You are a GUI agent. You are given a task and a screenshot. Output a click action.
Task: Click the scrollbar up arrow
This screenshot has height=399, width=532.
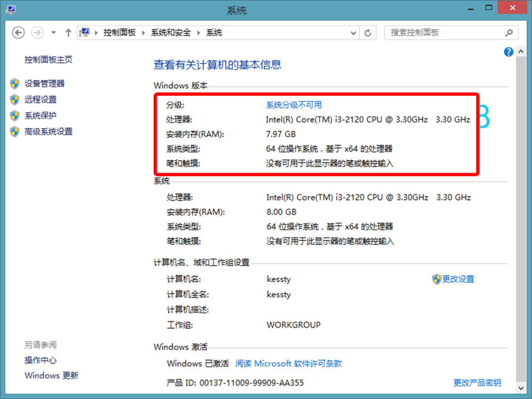point(521,51)
